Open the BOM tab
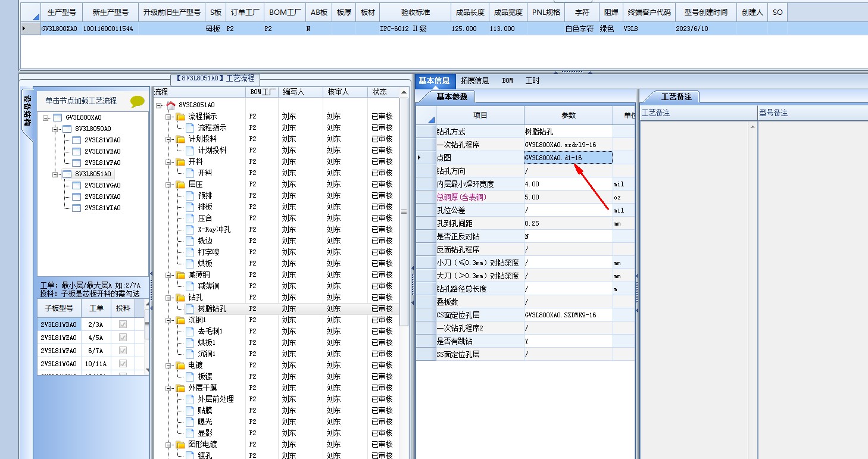 (x=507, y=81)
